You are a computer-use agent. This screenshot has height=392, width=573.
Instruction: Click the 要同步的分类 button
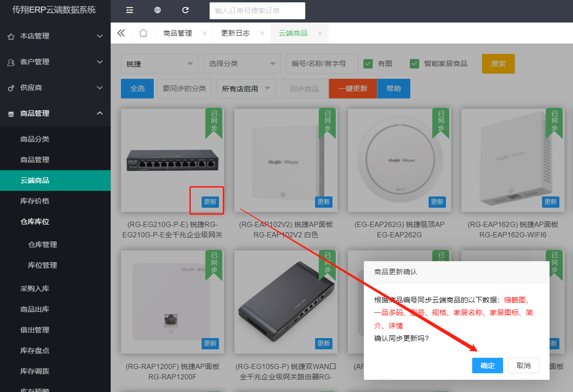(x=184, y=89)
